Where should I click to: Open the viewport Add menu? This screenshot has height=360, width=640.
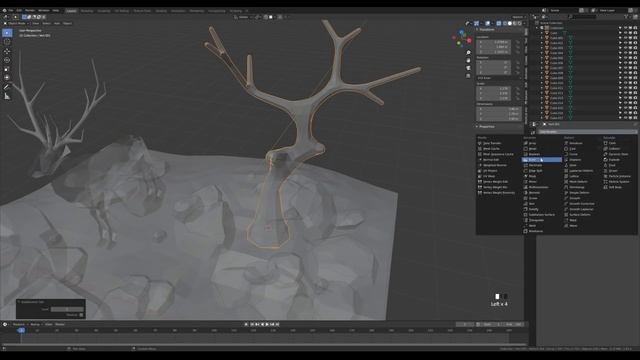point(57,23)
